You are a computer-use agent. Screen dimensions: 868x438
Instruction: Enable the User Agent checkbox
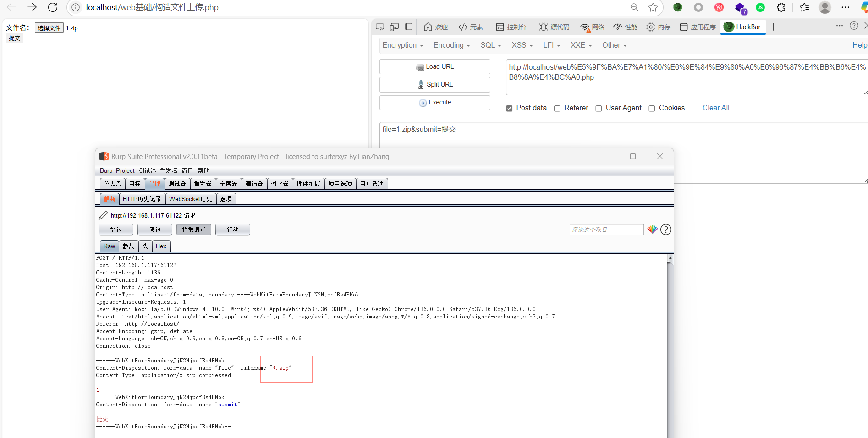[x=599, y=109]
